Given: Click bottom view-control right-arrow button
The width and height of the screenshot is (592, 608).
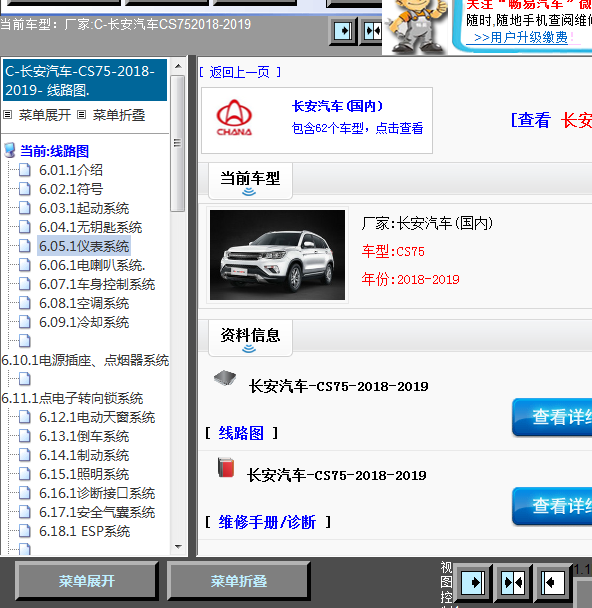Looking at the screenshot, I should coord(473,582).
